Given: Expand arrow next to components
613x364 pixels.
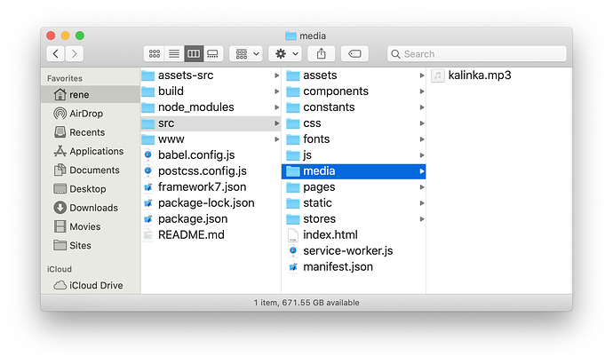Looking at the screenshot, I should (422, 91).
